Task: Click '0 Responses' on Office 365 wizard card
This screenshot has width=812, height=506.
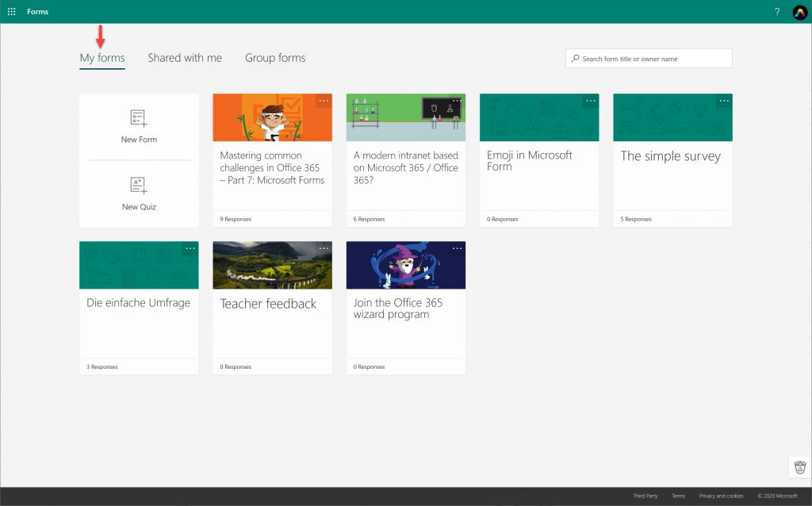Action: [x=370, y=366]
